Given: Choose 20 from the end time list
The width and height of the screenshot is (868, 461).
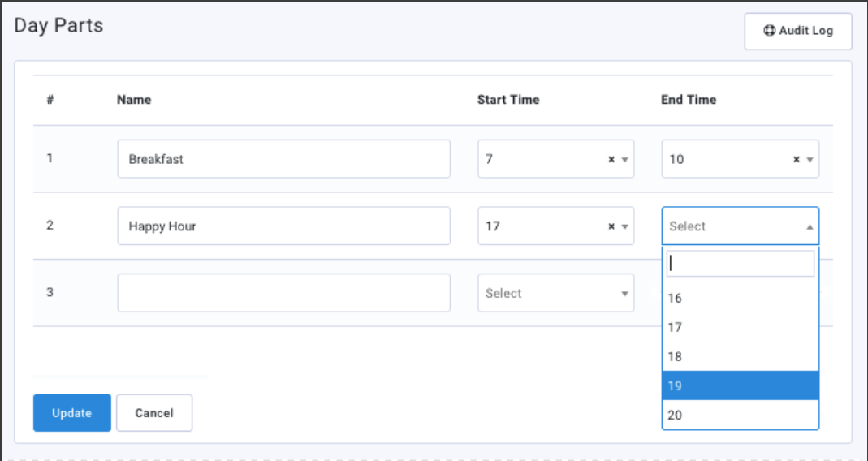Looking at the screenshot, I should (x=740, y=415).
